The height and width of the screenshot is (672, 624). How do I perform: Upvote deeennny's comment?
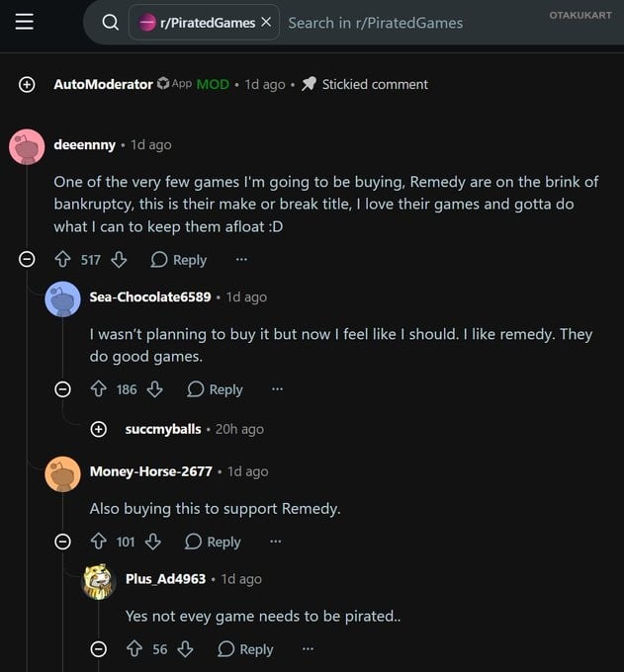[x=63, y=260]
